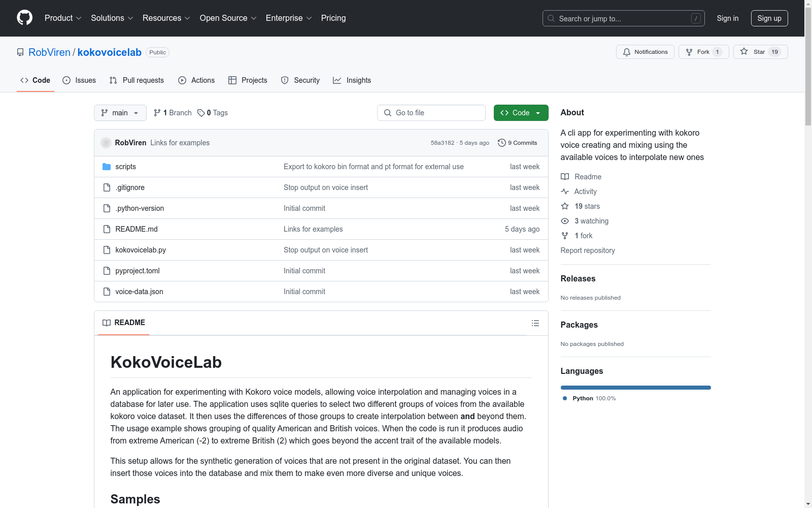The width and height of the screenshot is (812, 508).
Task: Click the Sign up button
Action: point(769,18)
